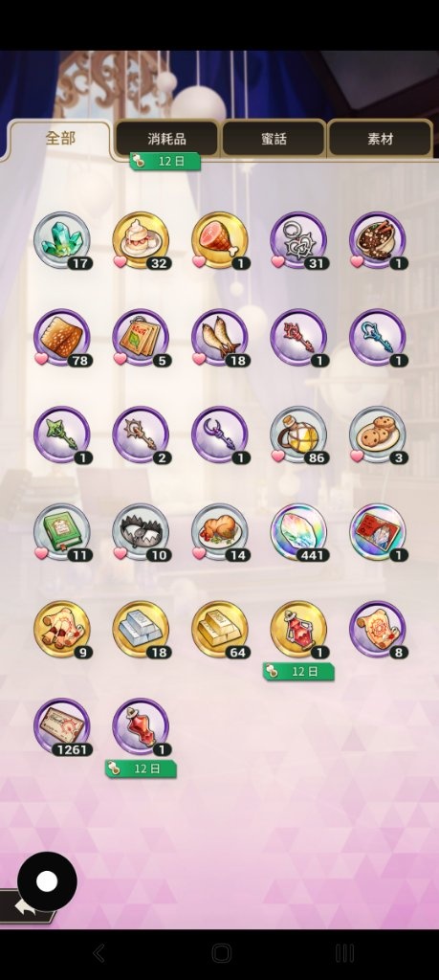Select the silver bars item showing 18
The width and height of the screenshot is (439, 980).
(141, 630)
